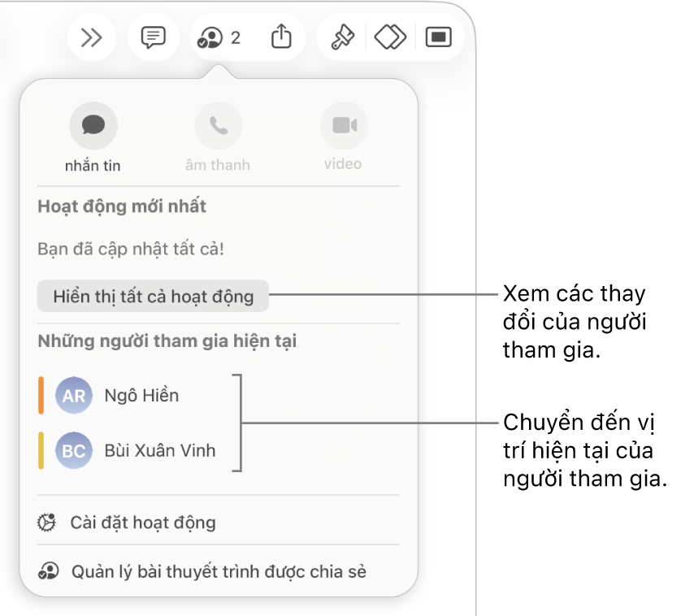Jump to participant Ngô Hiền

[141, 395]
